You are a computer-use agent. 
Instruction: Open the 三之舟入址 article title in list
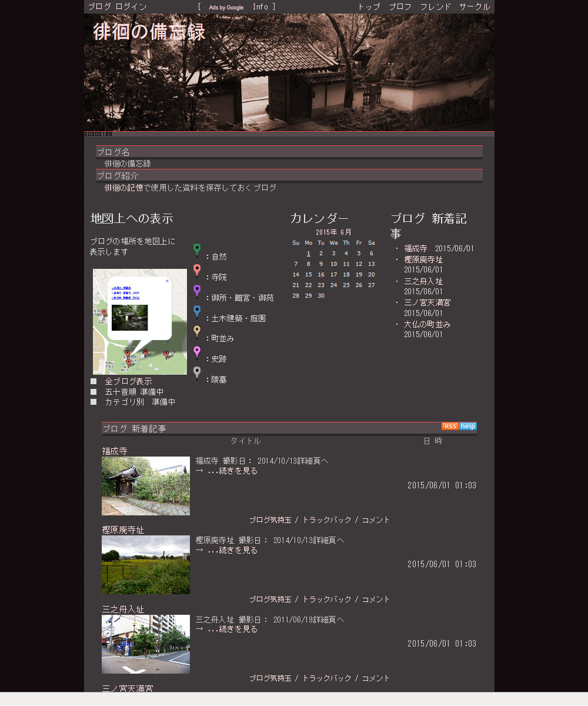click(123, 610)
